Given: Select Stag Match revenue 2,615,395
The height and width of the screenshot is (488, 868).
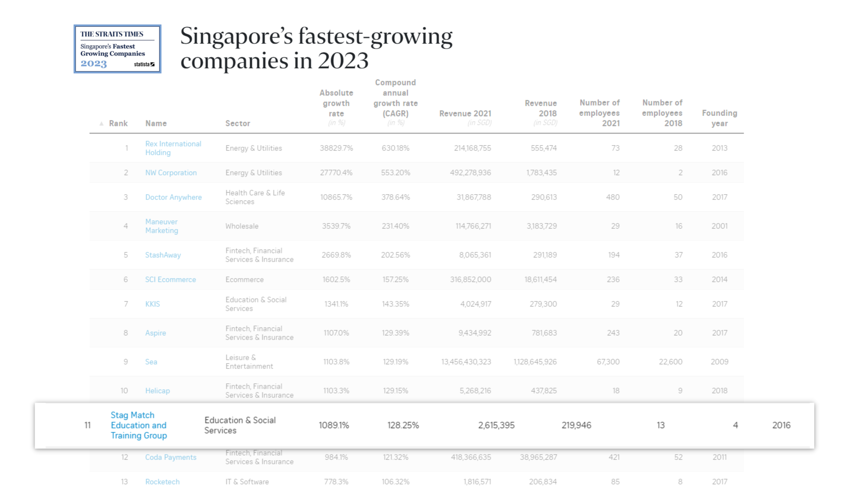Looking at the screenshot, I should click(x=496, y=425).
